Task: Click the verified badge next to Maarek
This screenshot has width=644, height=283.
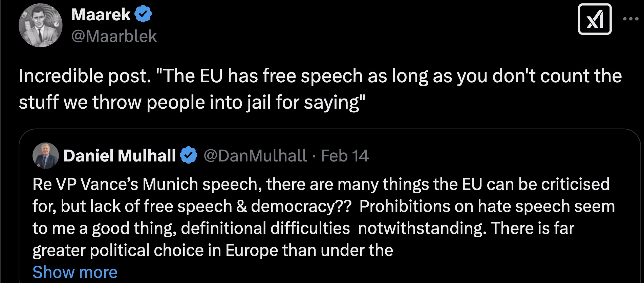Action: (143, 15)
